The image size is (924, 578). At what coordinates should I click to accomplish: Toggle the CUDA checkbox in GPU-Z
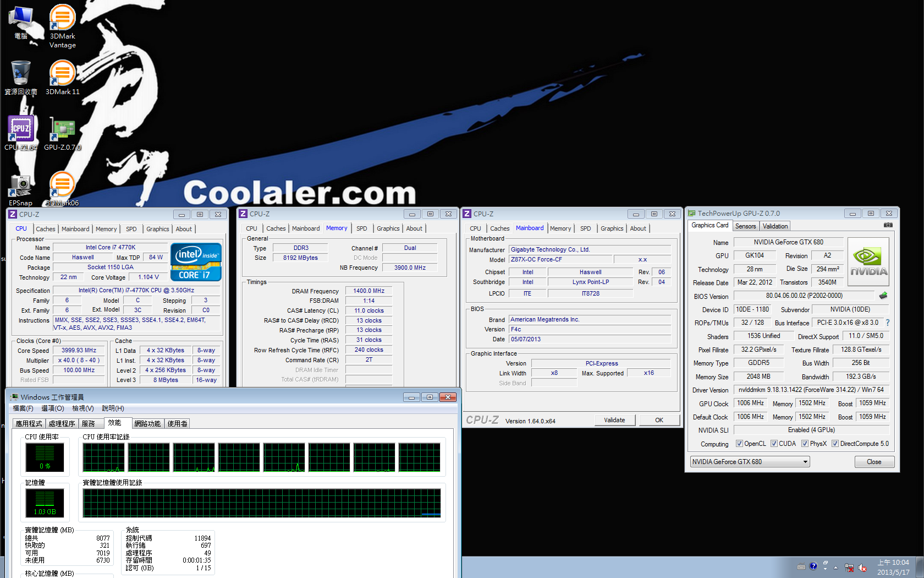774,444
